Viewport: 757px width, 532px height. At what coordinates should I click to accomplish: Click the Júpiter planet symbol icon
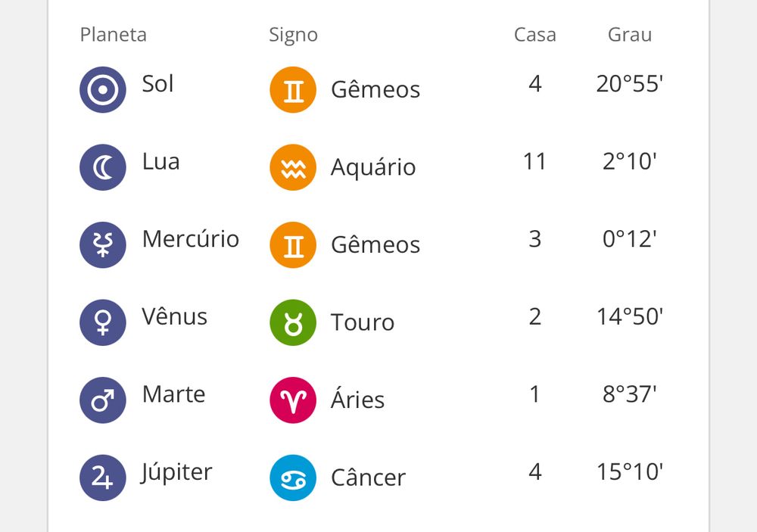103,478
